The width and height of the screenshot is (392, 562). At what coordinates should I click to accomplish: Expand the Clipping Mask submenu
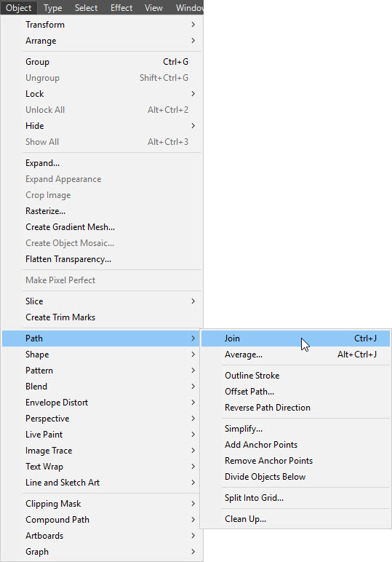tap(102, 504)
